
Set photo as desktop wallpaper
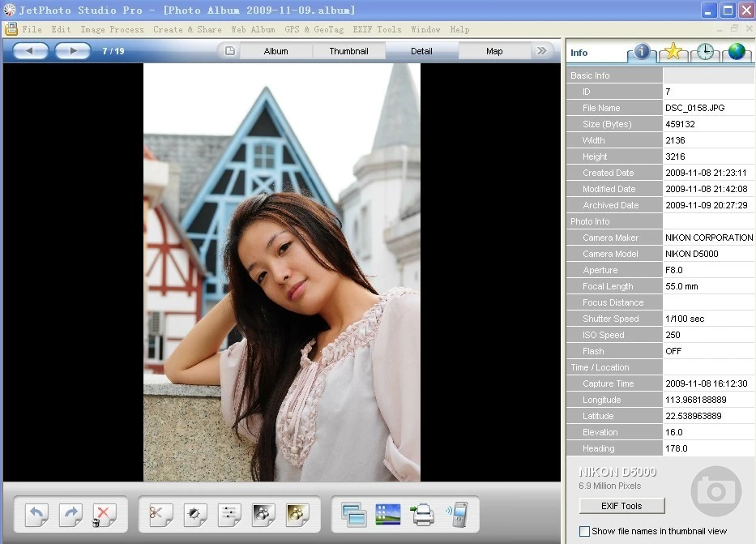coord(388,515)
